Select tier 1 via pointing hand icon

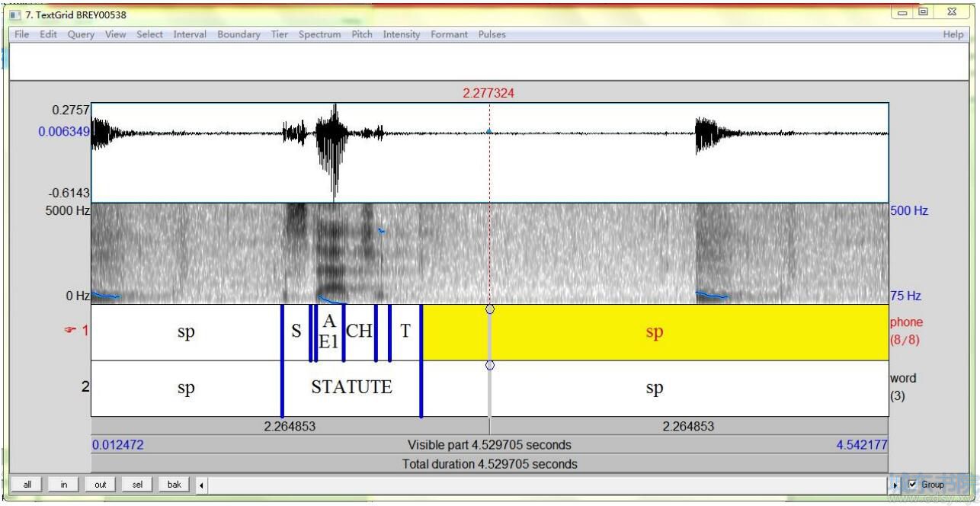[69, 330]
